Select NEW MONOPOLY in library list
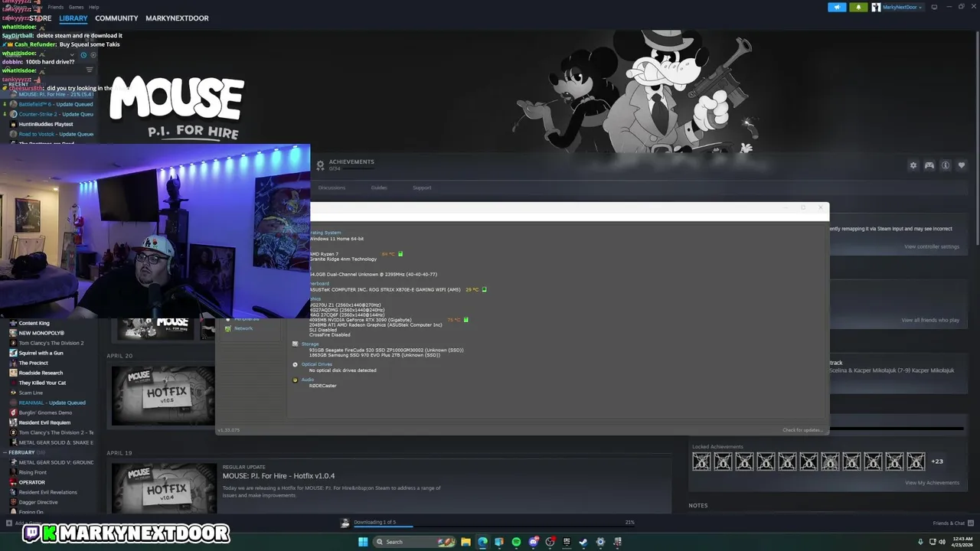 click(x=41, y=333)
